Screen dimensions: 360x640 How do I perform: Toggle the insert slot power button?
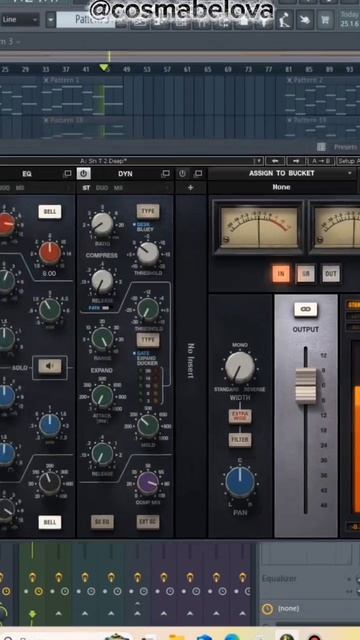pos(182,173)
